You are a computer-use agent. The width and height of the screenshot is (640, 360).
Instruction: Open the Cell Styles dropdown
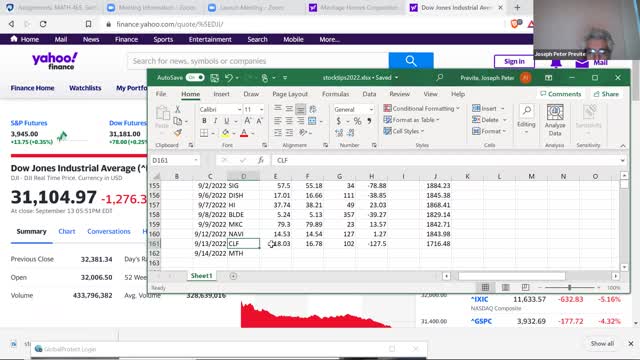pyautogui.click(x=404, y=131)
